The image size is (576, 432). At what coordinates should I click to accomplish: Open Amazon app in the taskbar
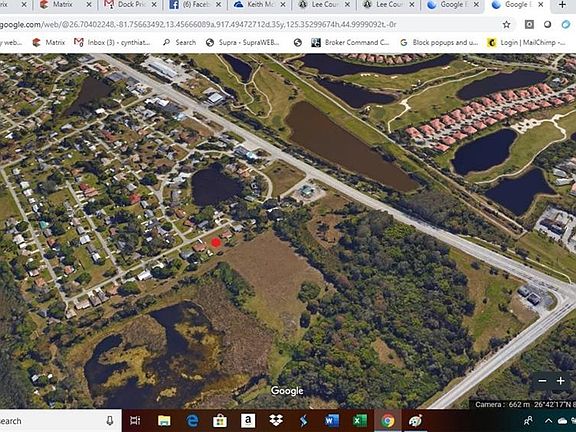coord(248,421)
